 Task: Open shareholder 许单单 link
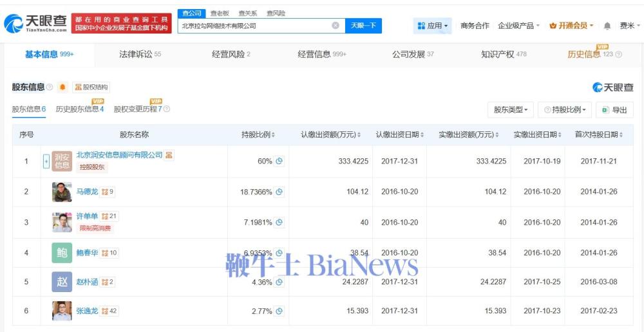[87, 216]
